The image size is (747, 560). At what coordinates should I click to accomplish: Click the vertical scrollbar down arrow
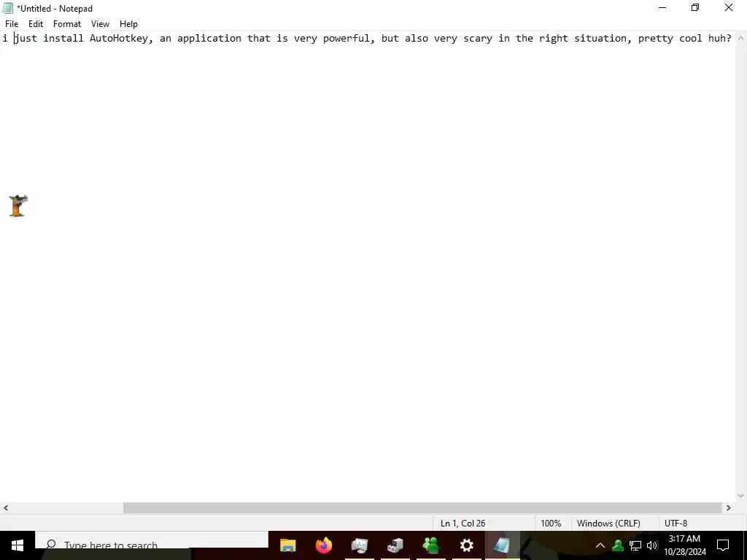741,496
